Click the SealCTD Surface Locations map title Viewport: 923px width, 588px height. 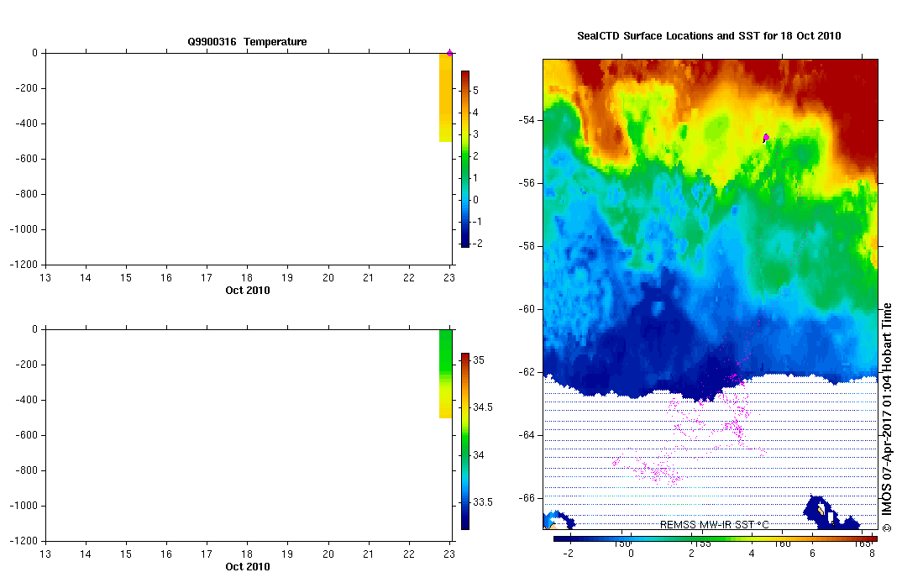pyautogui.click(x=709, y=36)
